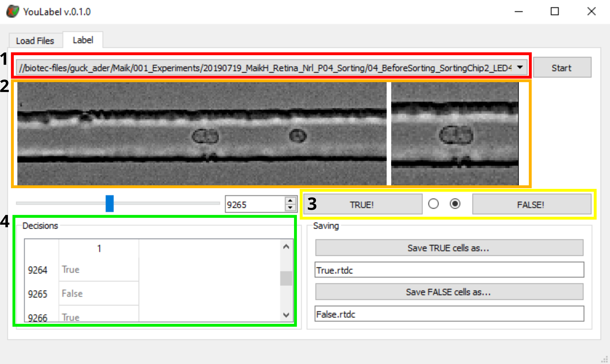
Task: Close the YouLabel window
Action: [591, 11]
